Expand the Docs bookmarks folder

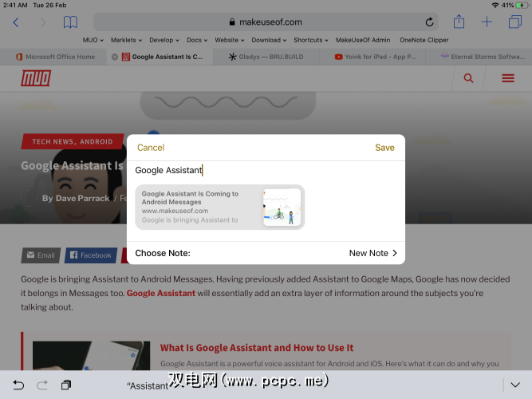[197, 40]
